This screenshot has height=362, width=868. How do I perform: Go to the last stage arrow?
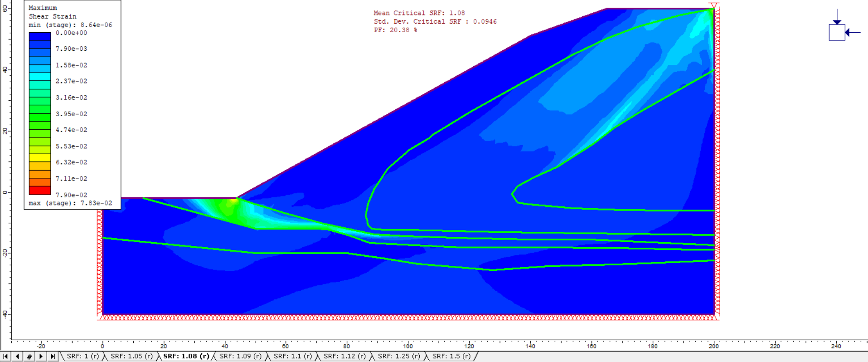pos(53,357)
